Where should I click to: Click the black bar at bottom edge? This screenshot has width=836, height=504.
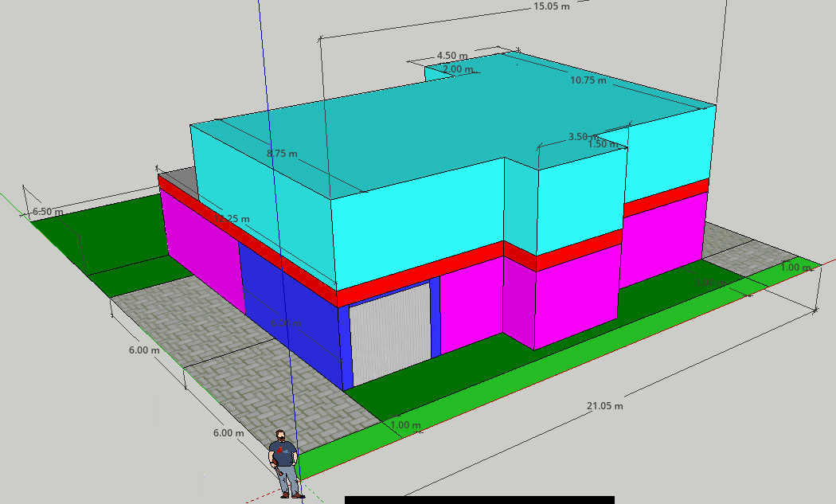tap(479, 500)
